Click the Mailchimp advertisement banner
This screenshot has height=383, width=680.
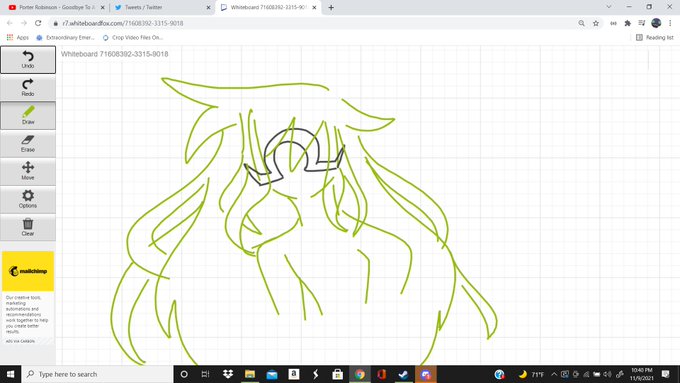pyautogui.click(x=28, y=271)
